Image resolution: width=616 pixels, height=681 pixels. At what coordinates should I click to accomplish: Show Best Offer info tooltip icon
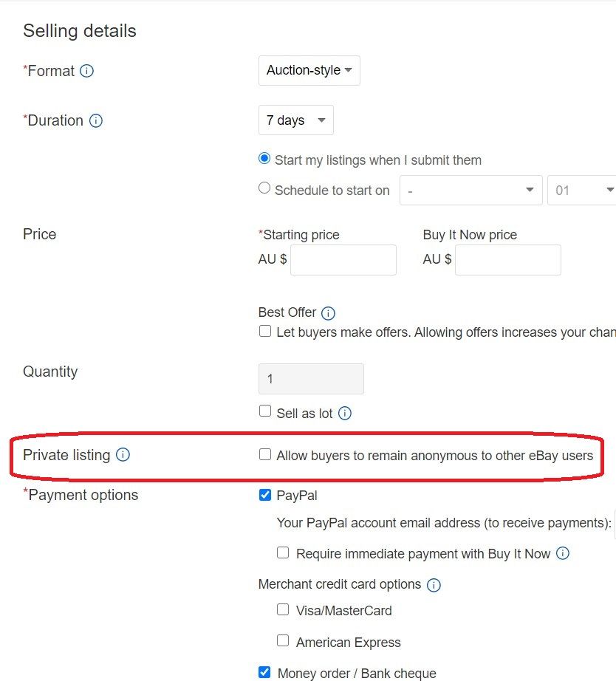328,313
